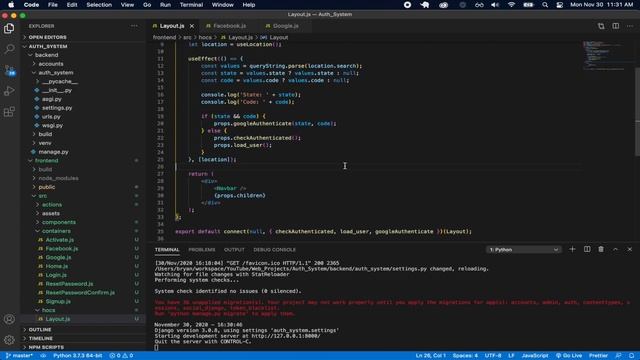Kill terminal with trash icon
Screen dimensions: 640x360
[601, 249]
